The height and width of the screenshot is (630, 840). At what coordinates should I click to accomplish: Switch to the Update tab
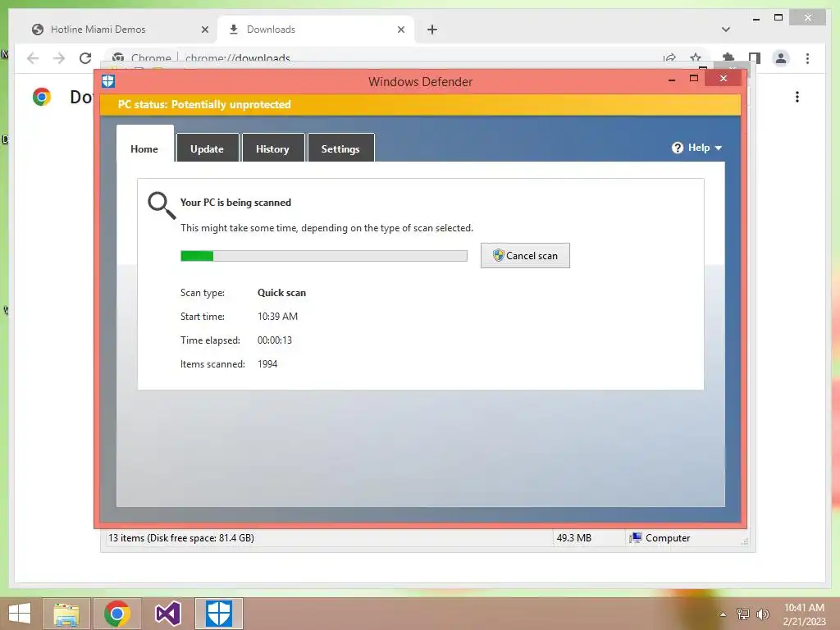click(x=208, y=148)
